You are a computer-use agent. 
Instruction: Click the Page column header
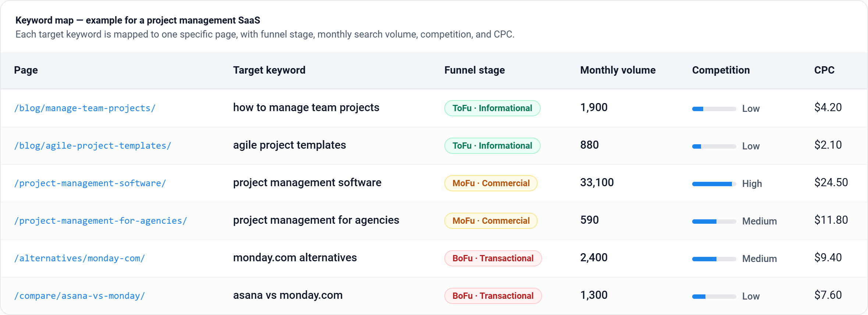pyautogui.click(x=26, y=70)
